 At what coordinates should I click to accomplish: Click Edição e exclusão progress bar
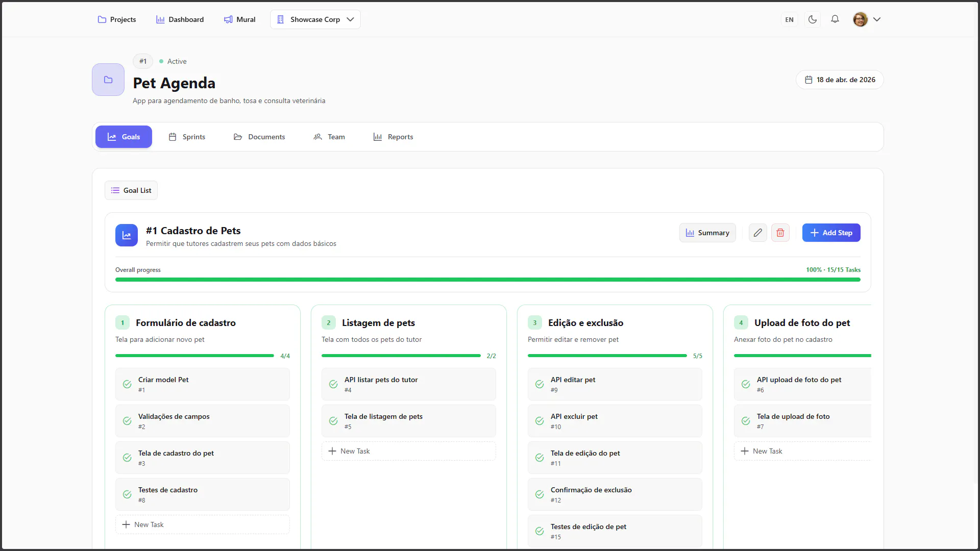pyautogui.click(x=607, y=356)
